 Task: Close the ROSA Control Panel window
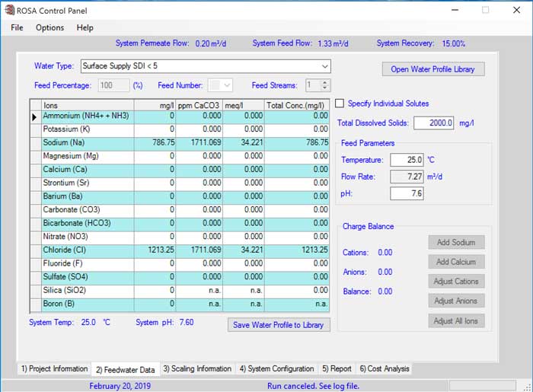516,10
